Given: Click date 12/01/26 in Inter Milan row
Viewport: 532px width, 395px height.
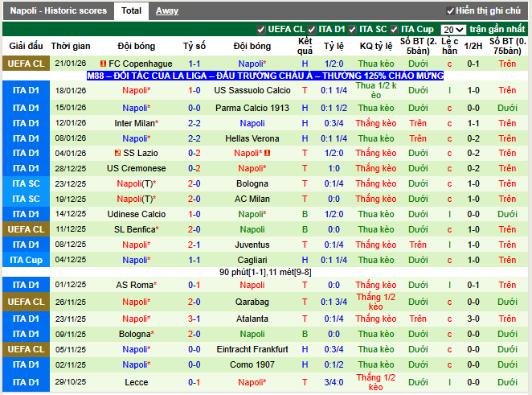Looking at the screenshot, I should [x=71, y=123].
